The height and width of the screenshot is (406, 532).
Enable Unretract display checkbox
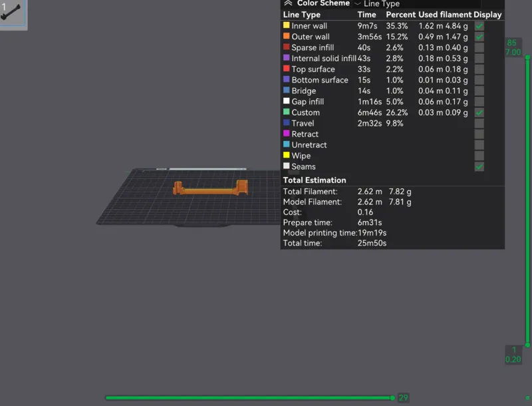[x=479, y=145]
